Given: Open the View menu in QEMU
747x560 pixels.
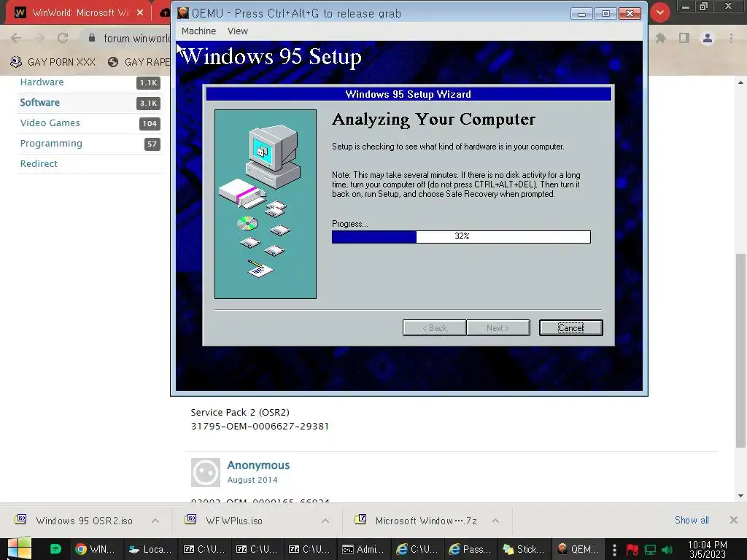Looking at the screenshot, I should (238, 31).
